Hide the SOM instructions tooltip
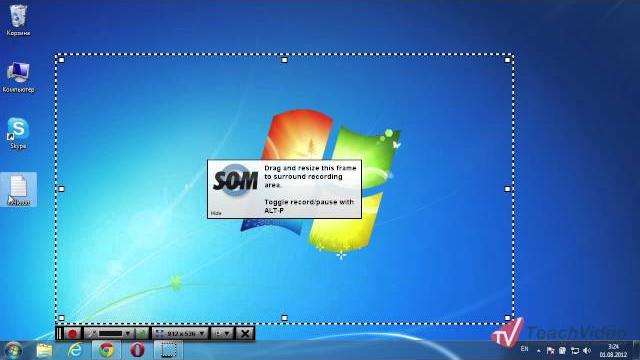Viewport: 640px width, 360px height. [216, 213]
